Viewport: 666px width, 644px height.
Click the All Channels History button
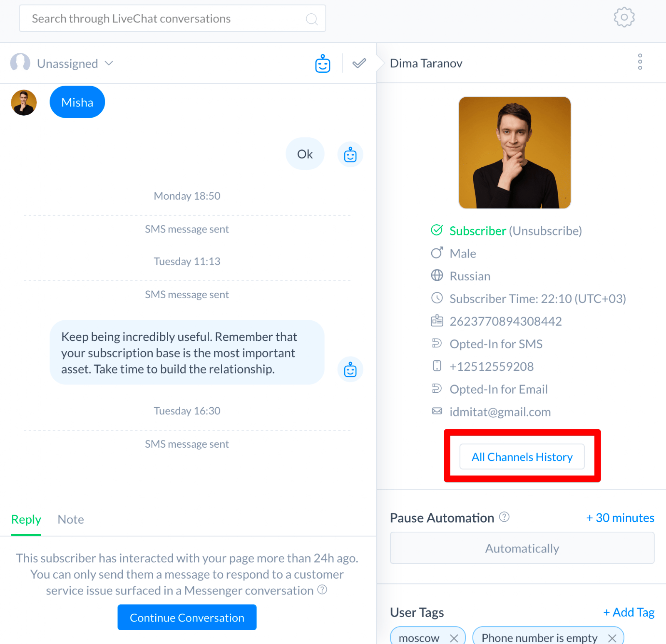[522, 457]
